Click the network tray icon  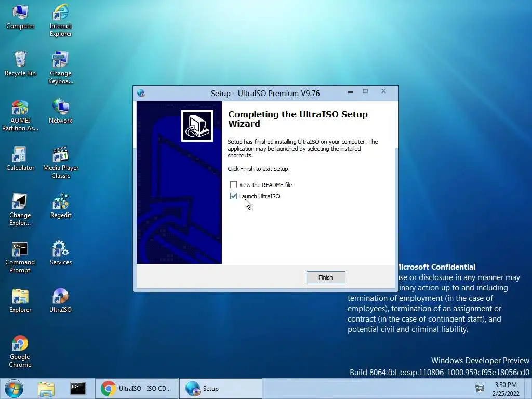(x=480, y=389)
